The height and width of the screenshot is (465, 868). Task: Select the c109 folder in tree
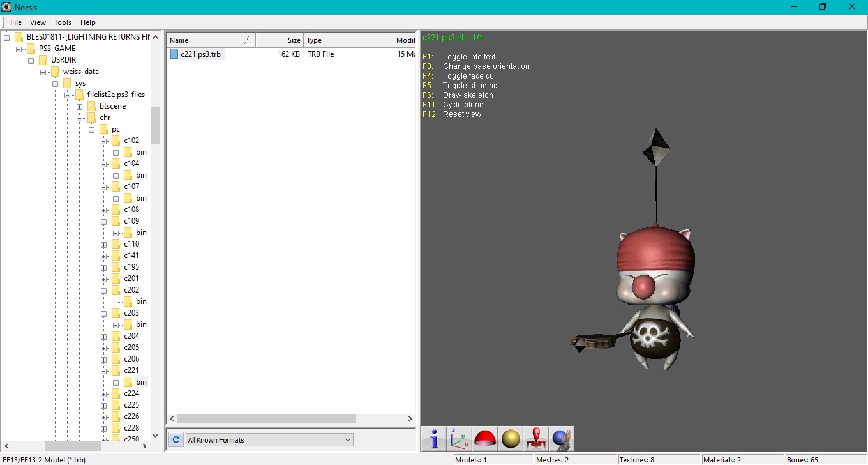(x=131, y=221)
